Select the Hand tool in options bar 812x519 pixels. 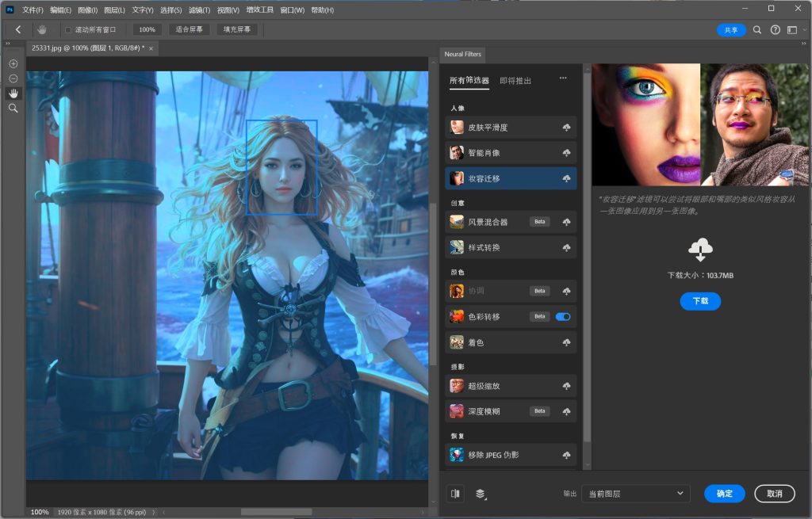click(42, 29)
